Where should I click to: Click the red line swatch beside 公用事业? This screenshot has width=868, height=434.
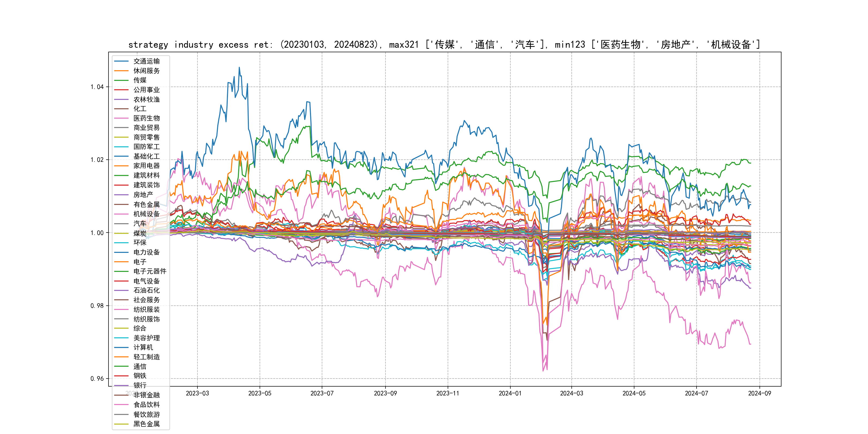click(x=121, y=90)
